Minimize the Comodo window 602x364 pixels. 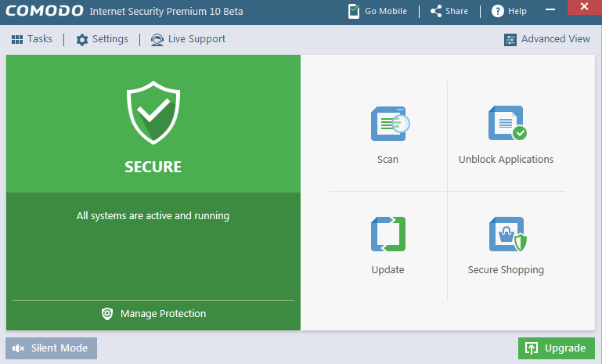[550, 9]
